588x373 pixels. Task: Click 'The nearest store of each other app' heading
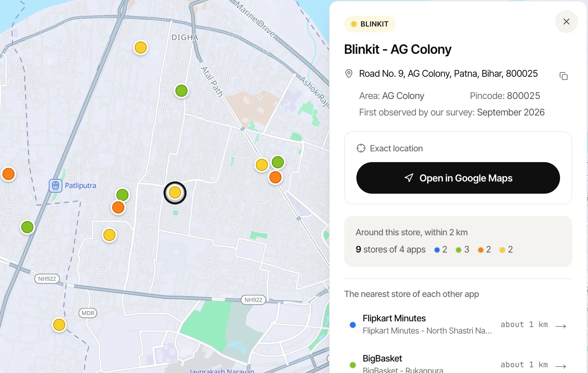pos(412,294)
